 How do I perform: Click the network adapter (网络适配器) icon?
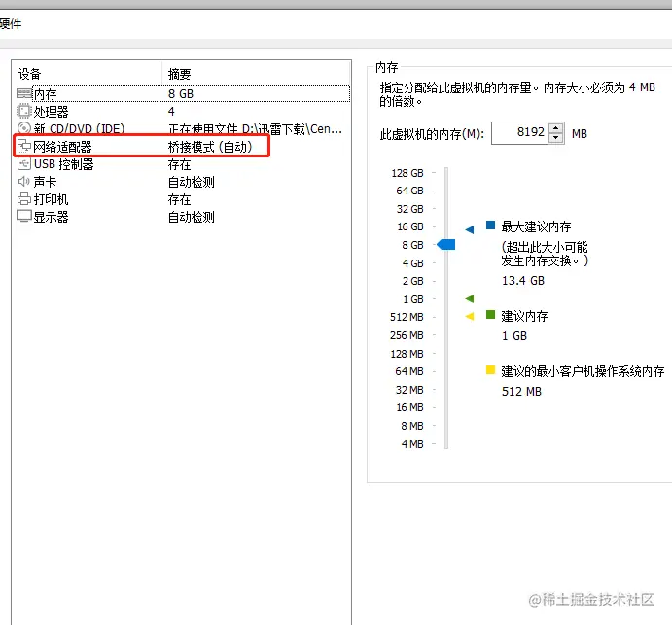pos(24,147)
